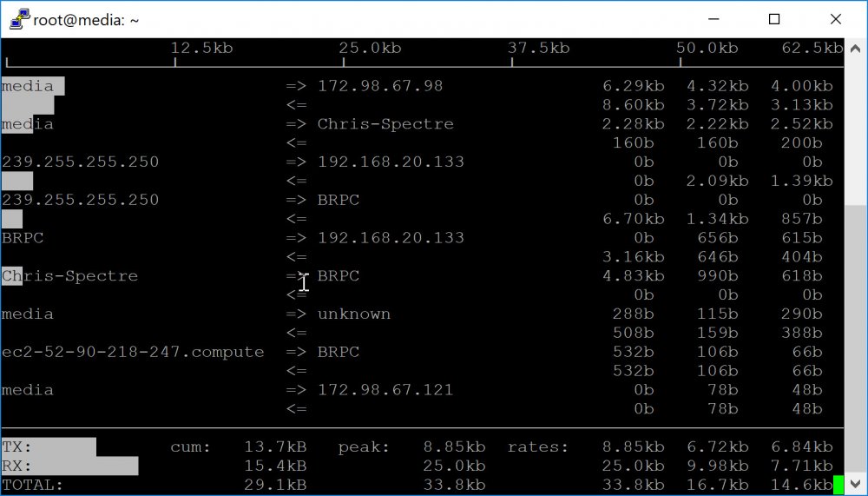This screenshot has height=496, width=868.
Task: Click the 288b rate value
Action: pyautogui.click(x=634, y=314)
